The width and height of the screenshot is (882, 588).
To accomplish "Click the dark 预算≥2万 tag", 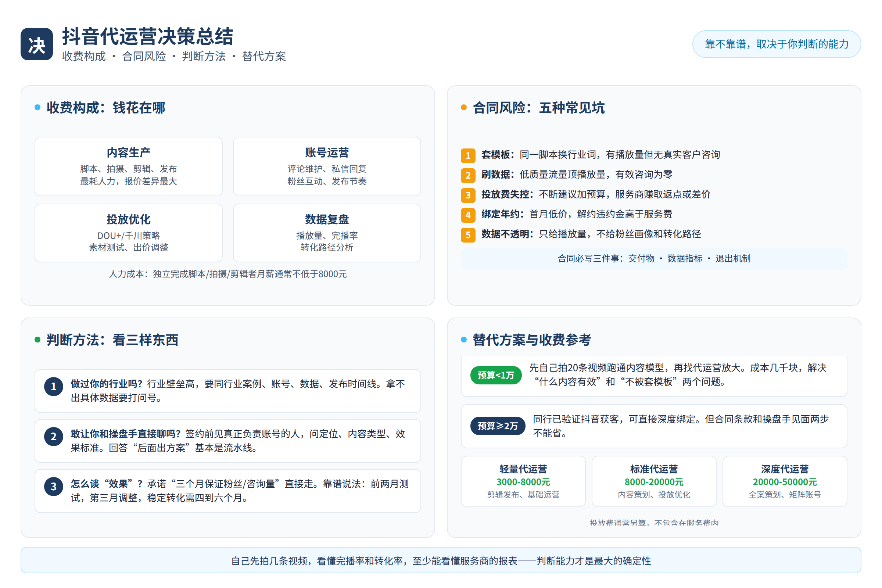I will click(x=498, y=426).
